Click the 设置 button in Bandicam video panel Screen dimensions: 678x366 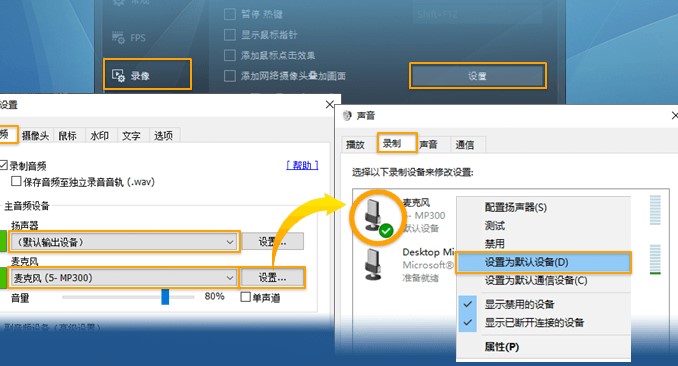click(477, 76)
